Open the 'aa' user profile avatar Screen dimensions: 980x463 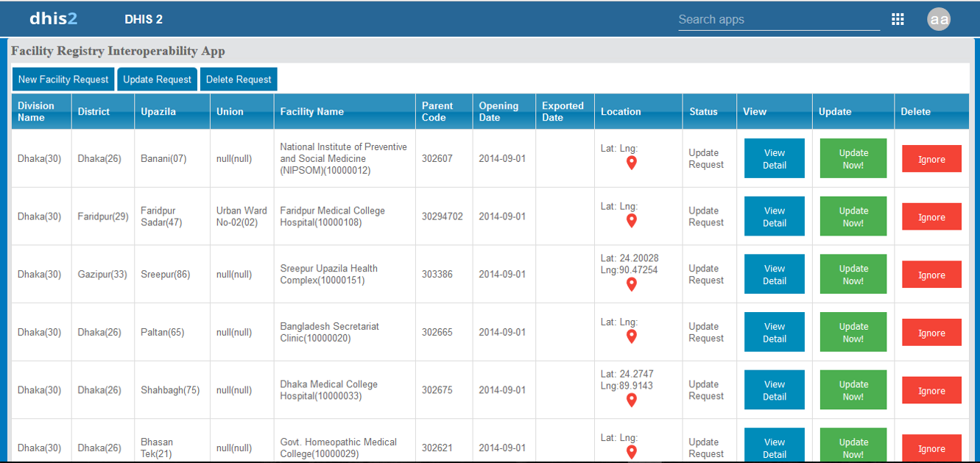(939, 20)
